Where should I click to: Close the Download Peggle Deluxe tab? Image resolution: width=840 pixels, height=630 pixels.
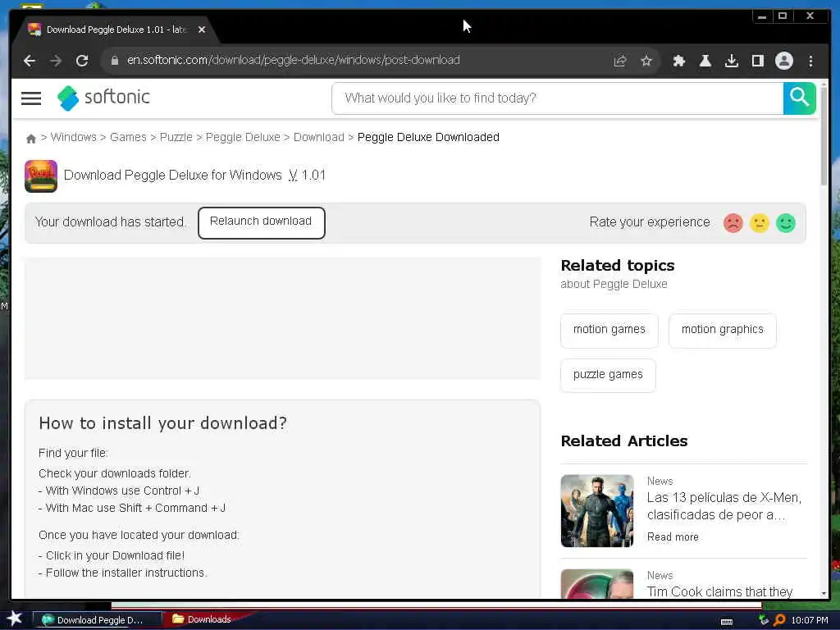point(202,30)
